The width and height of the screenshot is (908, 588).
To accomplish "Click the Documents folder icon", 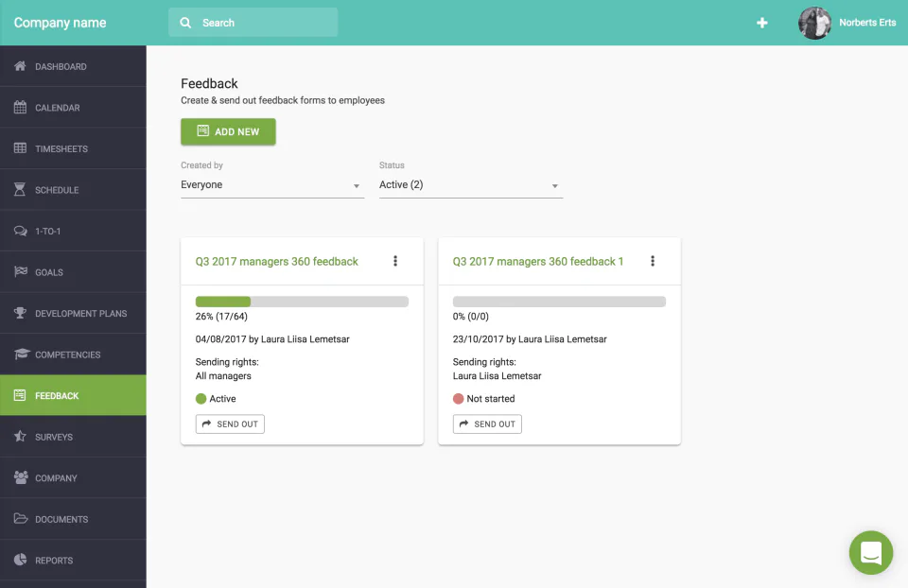I will pos(21,519).
